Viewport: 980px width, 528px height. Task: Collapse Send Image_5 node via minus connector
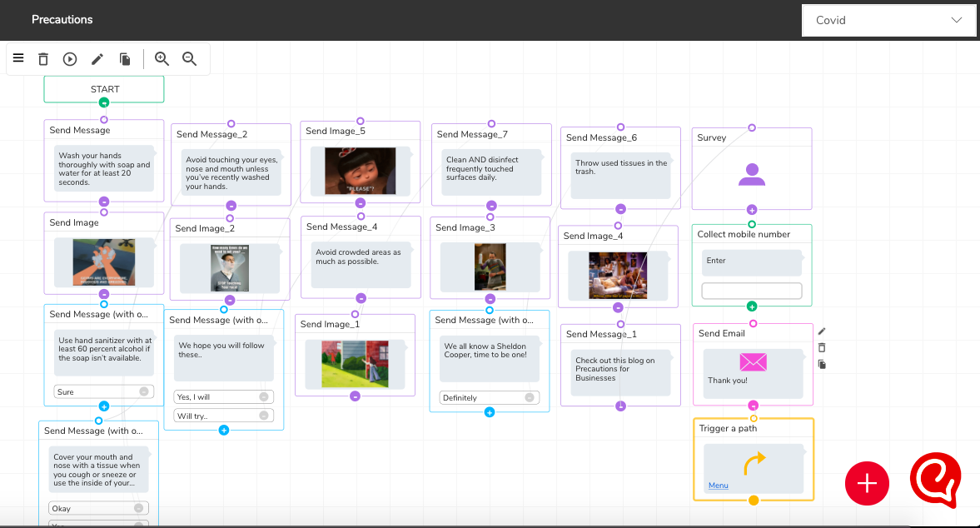[361, 203]
